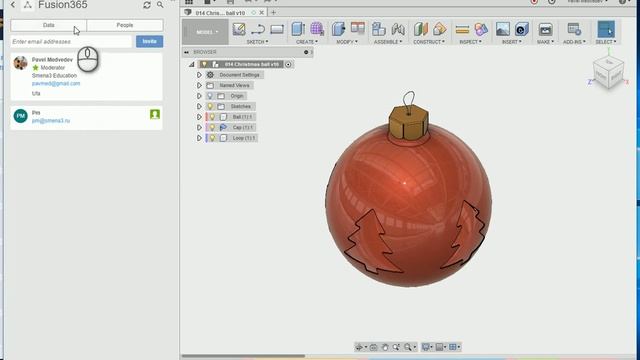This screenshot has width=640, height=360.
Task: Click the search magnifier in data panel
Action: 160,5
